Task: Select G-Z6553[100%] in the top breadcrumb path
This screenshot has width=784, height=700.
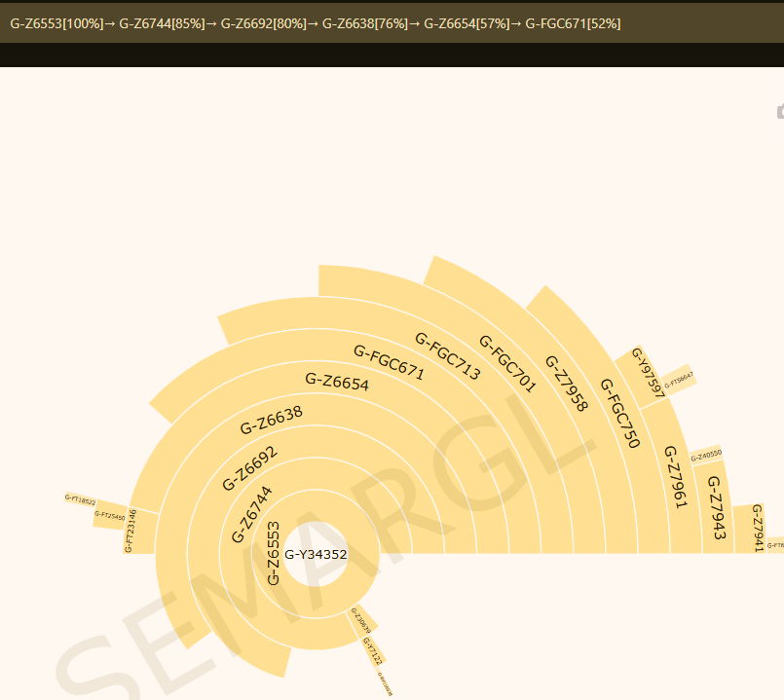Action: coord(56,23)
